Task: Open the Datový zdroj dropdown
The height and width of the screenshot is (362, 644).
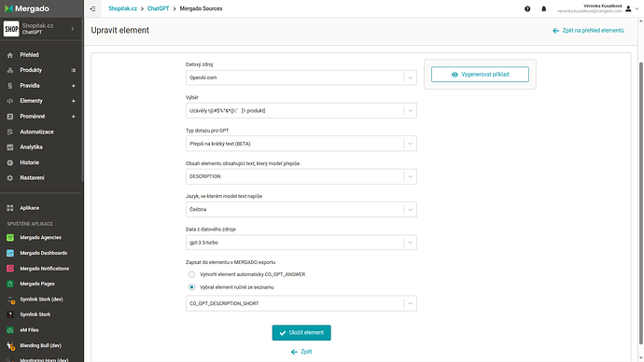Action: [x=301, y=77]
